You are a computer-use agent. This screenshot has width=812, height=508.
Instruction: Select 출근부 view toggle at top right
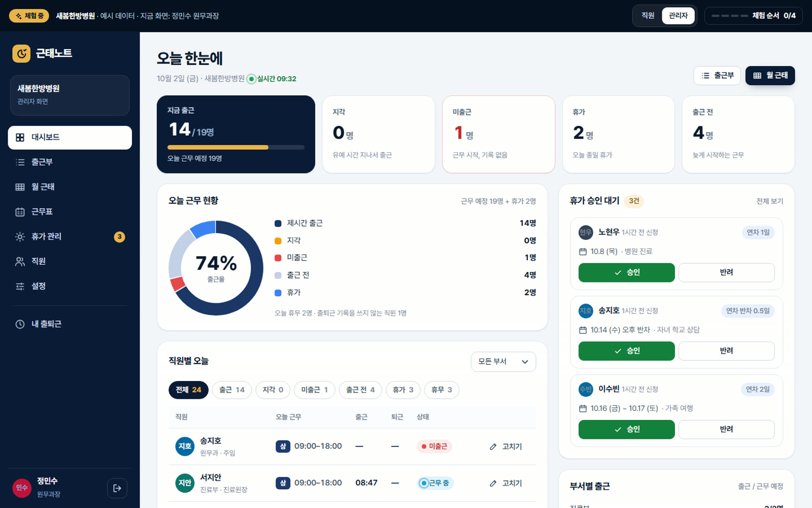[717, 76]
